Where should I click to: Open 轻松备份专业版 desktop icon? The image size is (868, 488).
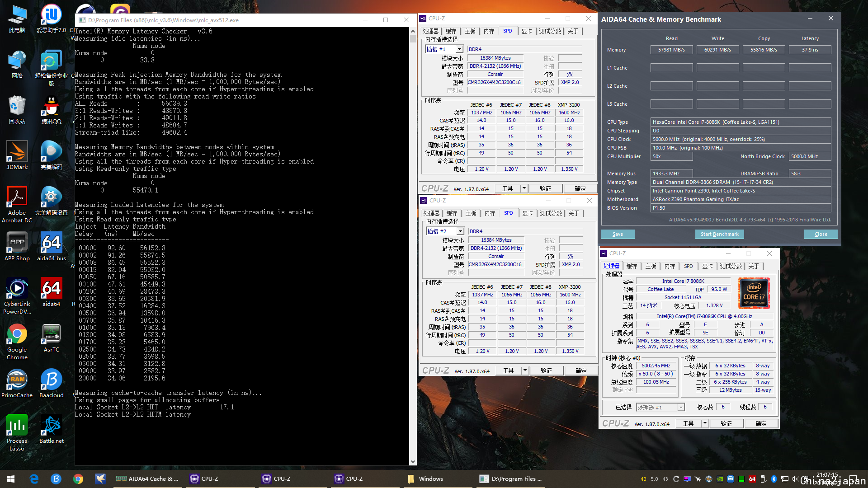[x=51, y=68]
